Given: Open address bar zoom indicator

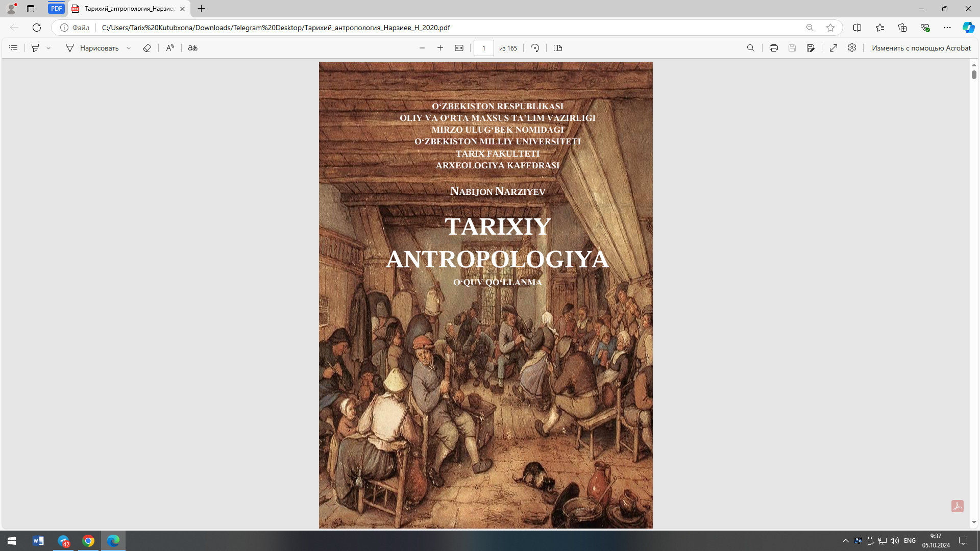Looking at the screenshot, I should [810, 28].
